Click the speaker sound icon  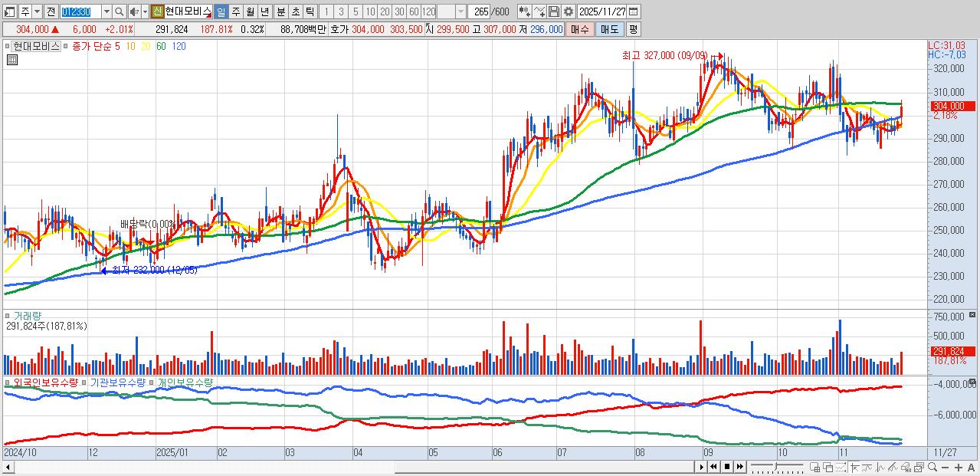[x=133, y=11]
